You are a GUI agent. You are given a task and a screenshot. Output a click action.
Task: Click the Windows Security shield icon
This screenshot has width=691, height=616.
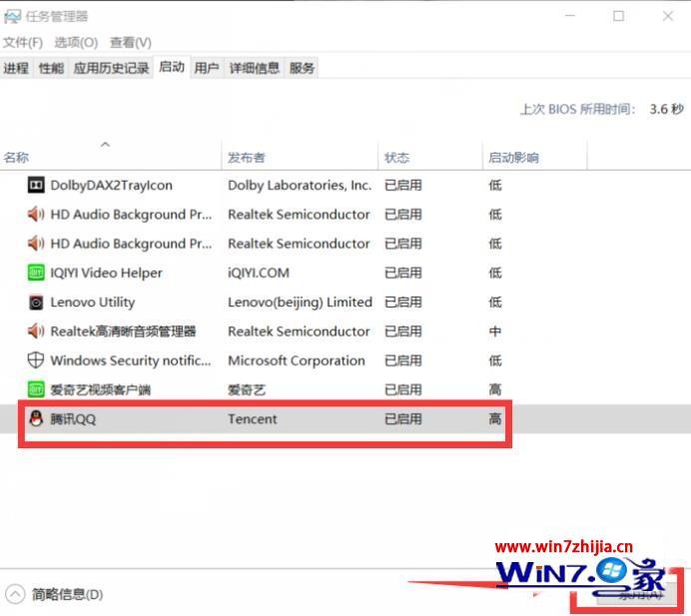(36, 360)
